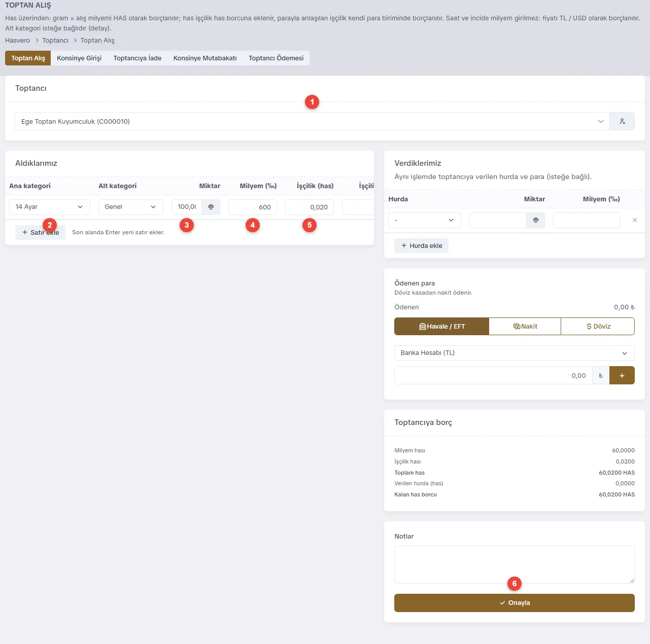This screenshot has width=650, height=644.
Task: Click the payment amount field showing 0,00
Action: [x=493, y=375]
